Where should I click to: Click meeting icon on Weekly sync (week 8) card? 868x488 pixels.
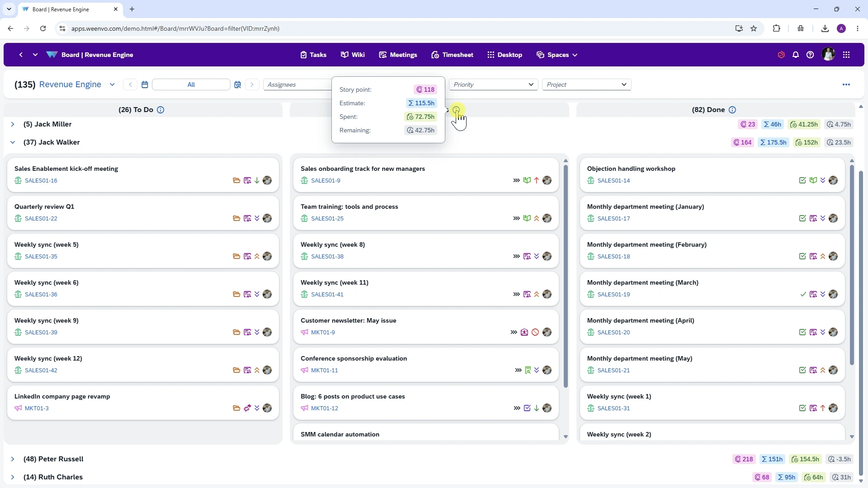(527, 256)
